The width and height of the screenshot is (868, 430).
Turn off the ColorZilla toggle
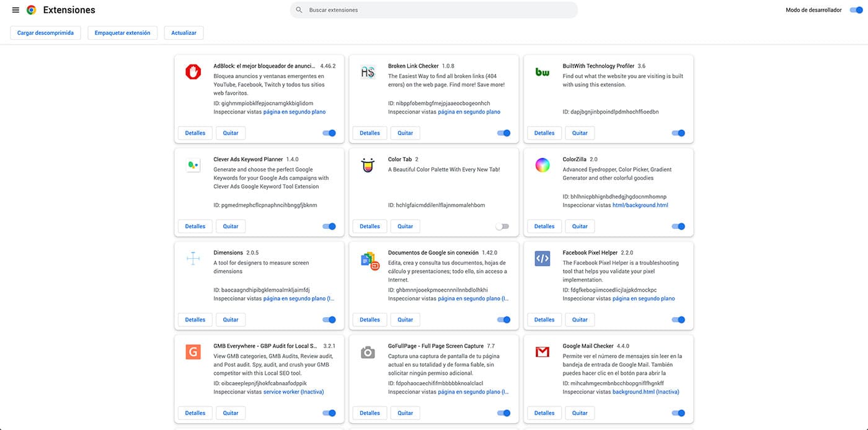pyautogui.click(x=678, y=226)
